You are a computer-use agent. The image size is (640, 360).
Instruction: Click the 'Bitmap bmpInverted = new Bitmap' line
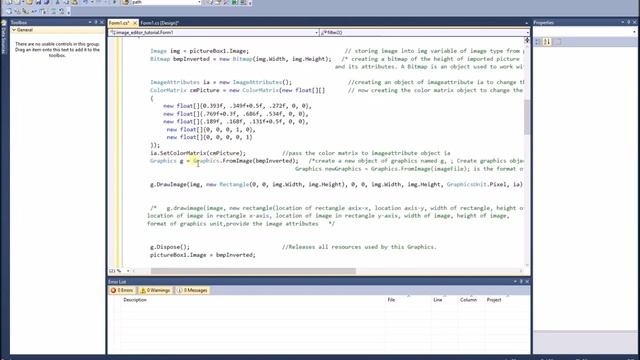click(x=241, y=59)
